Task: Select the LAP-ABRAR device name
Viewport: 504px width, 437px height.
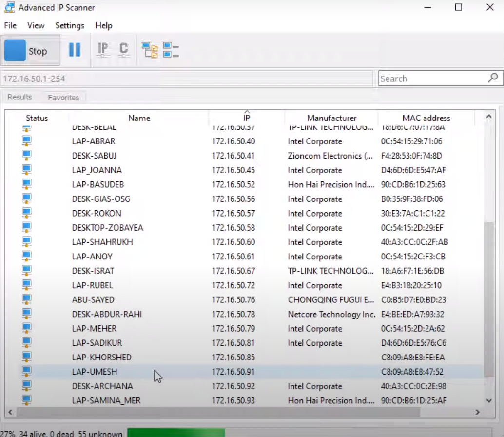Action: click(94, 141)
